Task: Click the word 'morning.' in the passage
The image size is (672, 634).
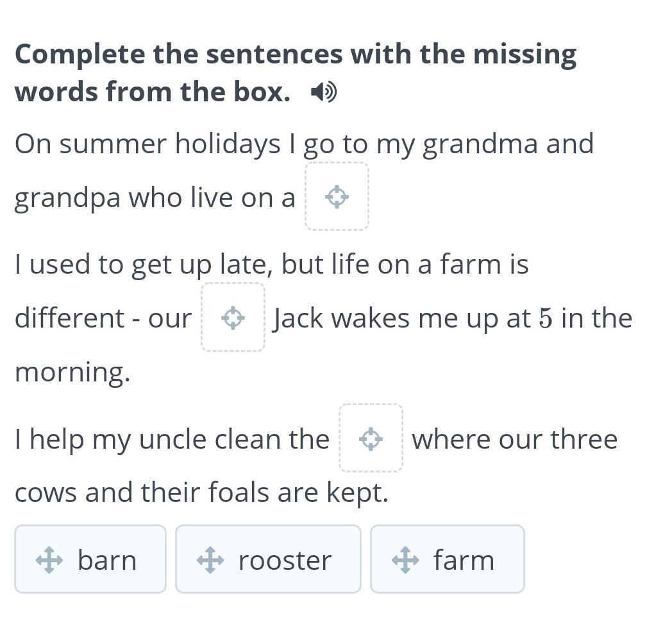Action: [x=72, y=372]
